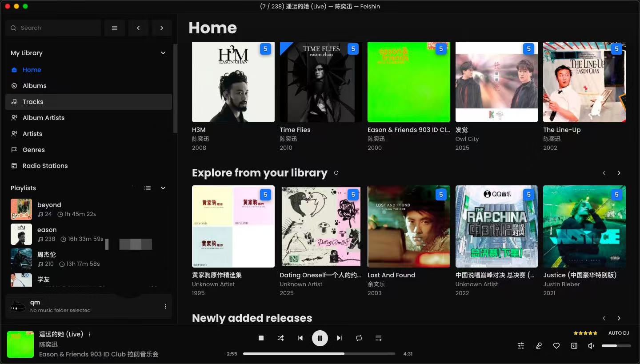Image resolution: width=640 pixels, height=364 pixels.
Task: Toggle repeat mode
Action: 359,338
